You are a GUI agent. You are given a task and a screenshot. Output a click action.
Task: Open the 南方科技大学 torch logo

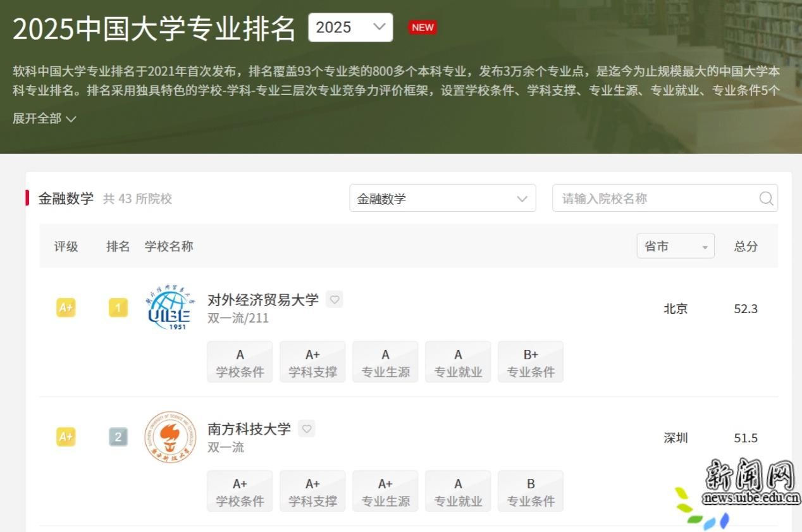[170, 437]
